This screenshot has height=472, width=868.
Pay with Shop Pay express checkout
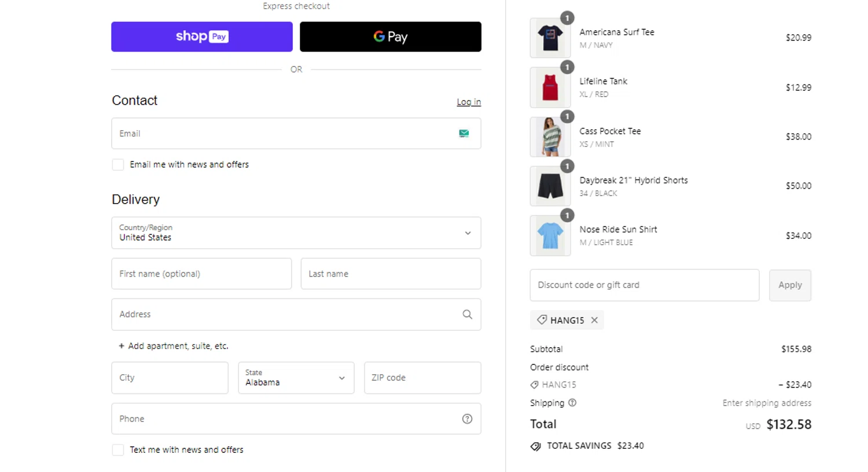[201, 37]
